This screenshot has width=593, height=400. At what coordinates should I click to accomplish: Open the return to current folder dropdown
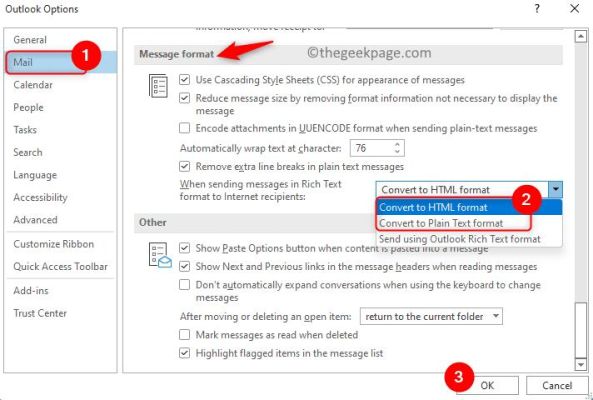(x=431, y=316)
